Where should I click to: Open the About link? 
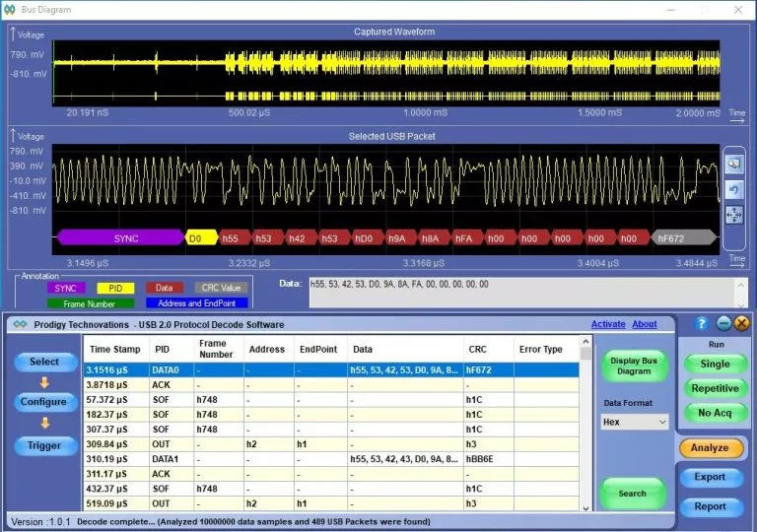645,324
